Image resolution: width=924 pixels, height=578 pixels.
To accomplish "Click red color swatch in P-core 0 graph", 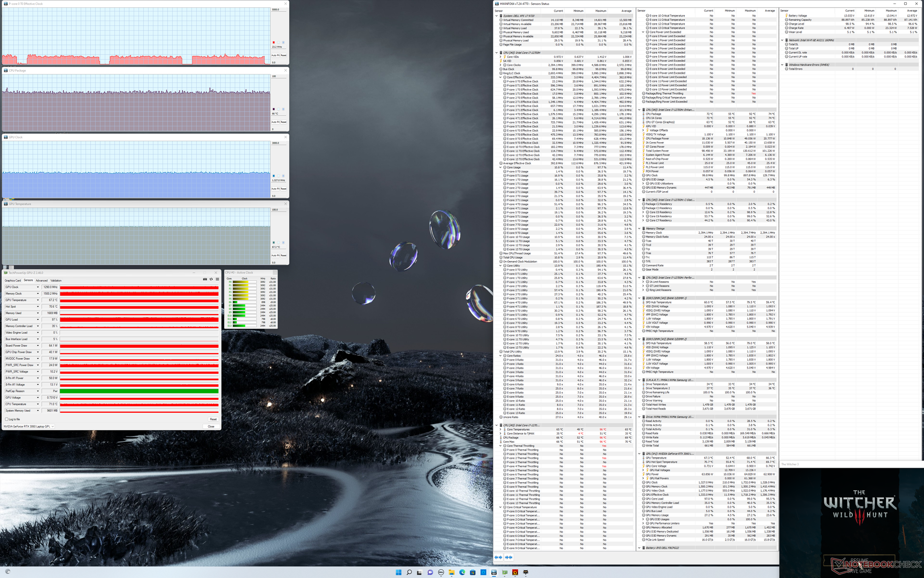I will coord(274,42).
